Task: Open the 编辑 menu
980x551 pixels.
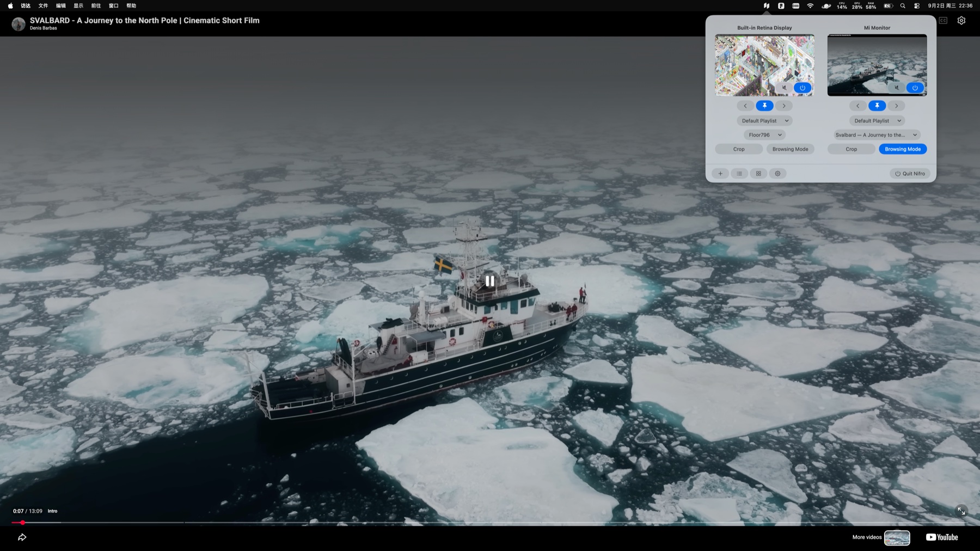Action: [61, 6]
